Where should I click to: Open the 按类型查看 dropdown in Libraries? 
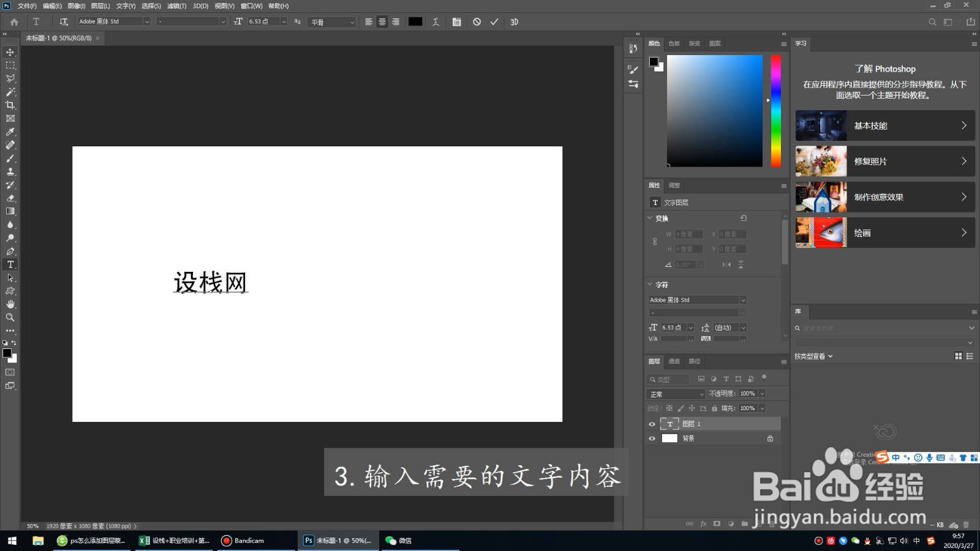click(813, 356)
